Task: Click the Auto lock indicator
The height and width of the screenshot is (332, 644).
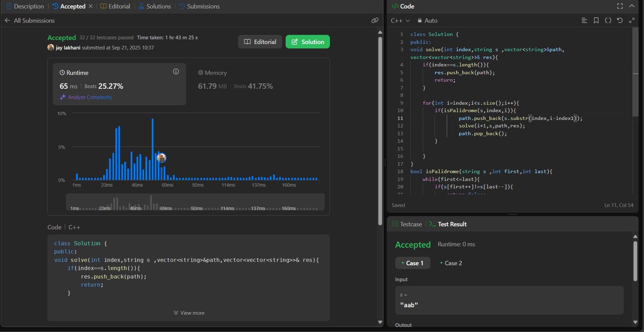Action: click(x=427, y=20)
